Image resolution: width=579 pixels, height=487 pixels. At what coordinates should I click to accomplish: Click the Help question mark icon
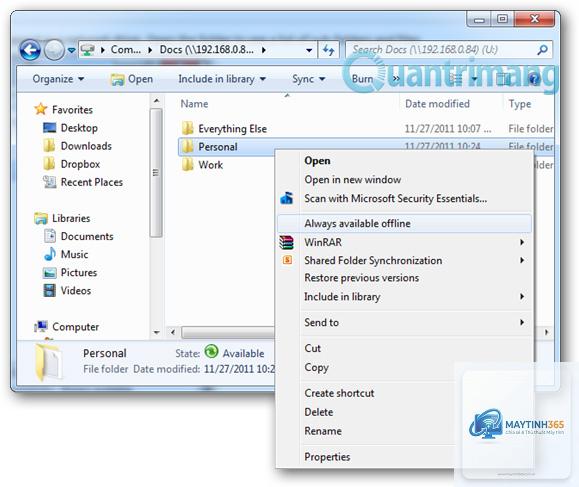(x=534, y=79)
